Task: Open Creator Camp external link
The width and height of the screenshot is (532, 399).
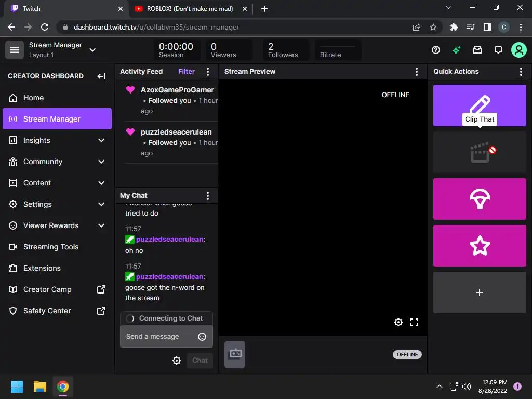Action: pyautogui.click(x=57, y=289)
